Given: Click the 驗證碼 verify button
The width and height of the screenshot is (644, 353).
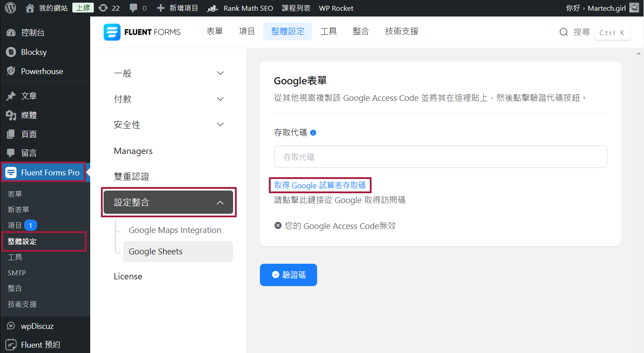Looking at the screenshot, I should pyautogui.click(x=289, y=275).
